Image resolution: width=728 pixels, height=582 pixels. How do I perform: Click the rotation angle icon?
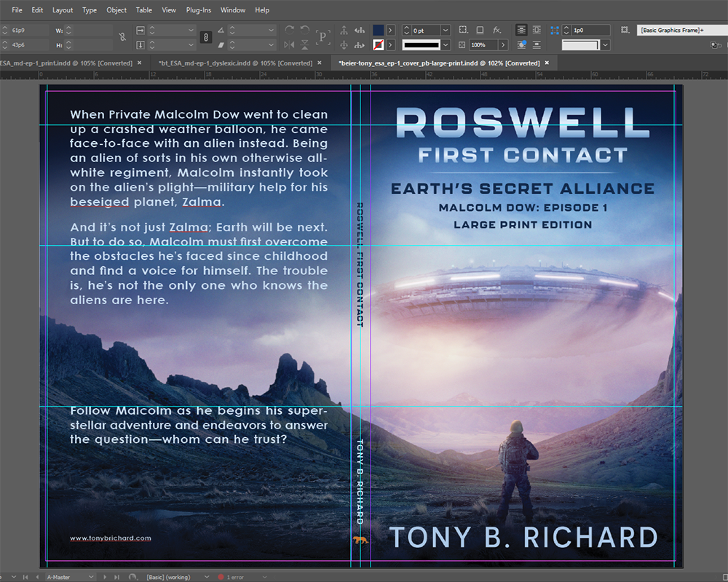click(221, 30)
